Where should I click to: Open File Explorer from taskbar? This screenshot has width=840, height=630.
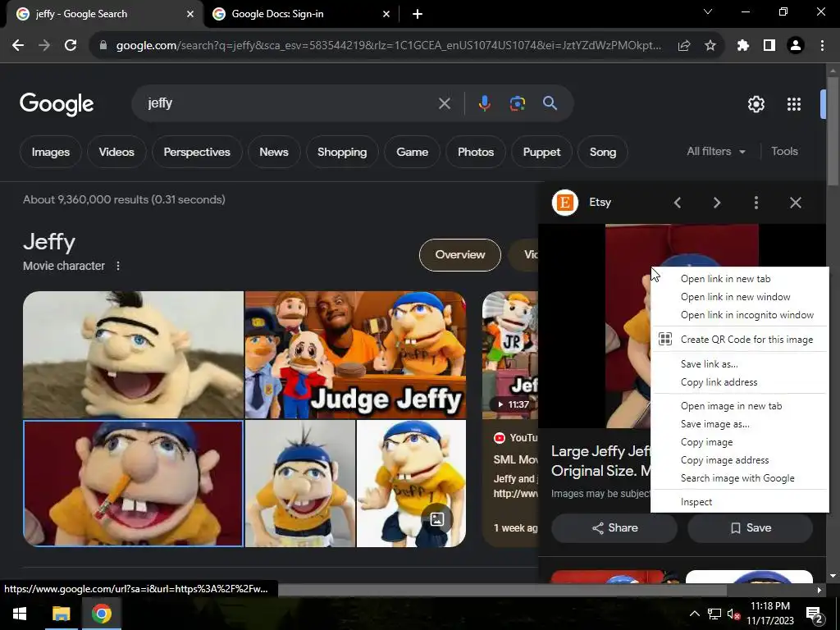pos(61,614)
